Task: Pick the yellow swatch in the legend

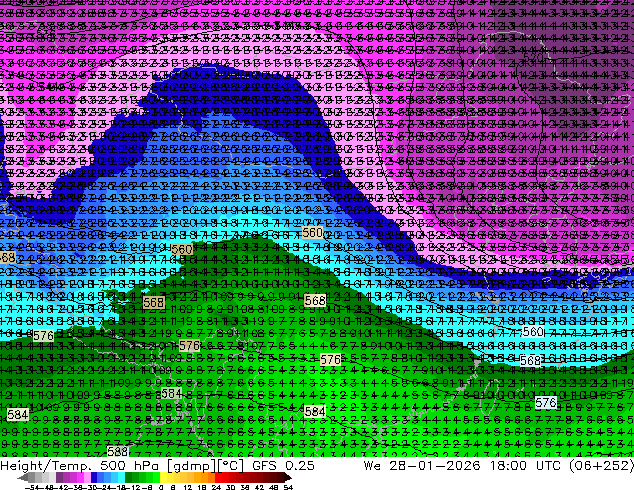Action: coord(163,478)
